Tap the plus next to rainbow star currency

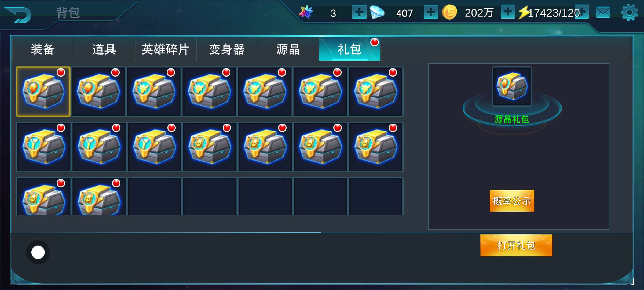[359, 12]
